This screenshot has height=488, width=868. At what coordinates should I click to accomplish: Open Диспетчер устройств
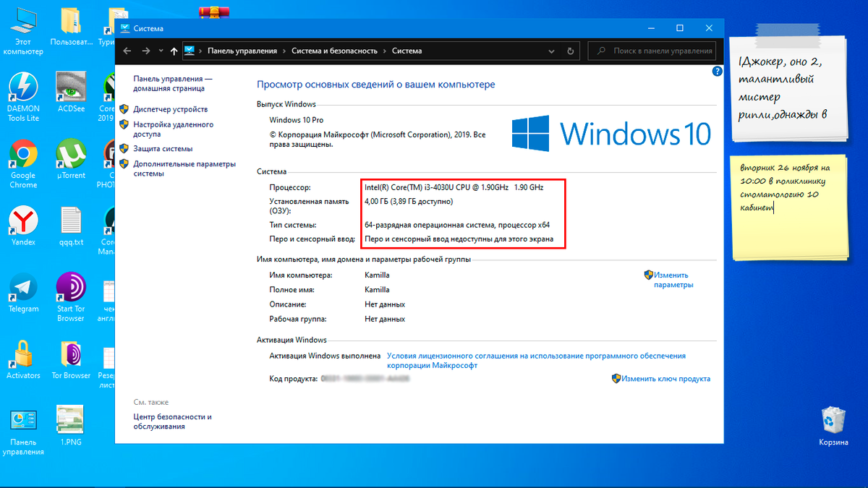170,109
